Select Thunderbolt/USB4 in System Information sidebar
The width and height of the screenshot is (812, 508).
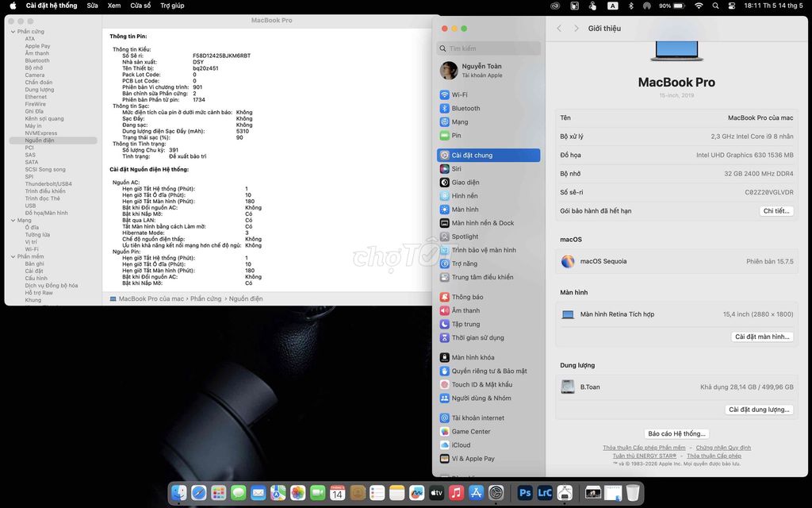coord(48,184)
